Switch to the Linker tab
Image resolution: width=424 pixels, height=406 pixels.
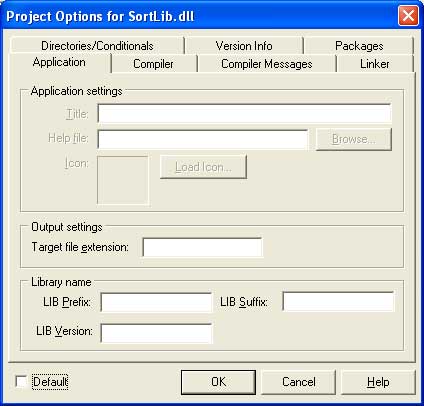[375, 64]
